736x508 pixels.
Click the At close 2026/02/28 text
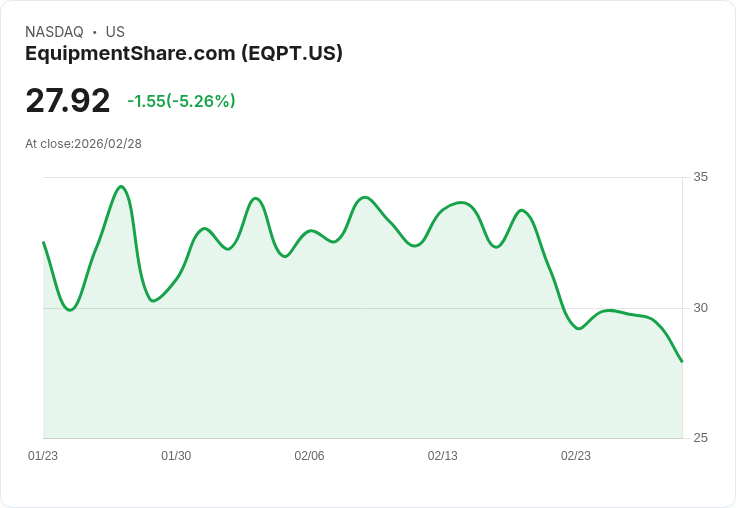click(83, 144)
